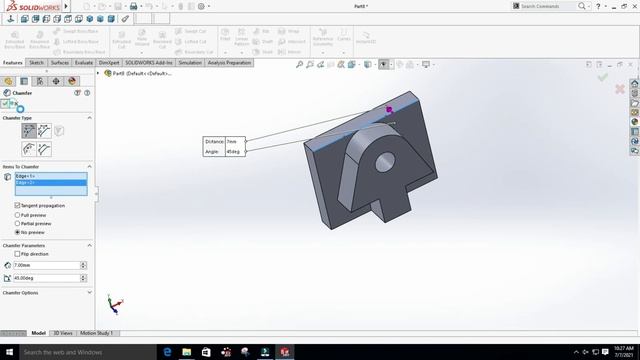Open the DimXpert ribbon tab

[109, 62]
